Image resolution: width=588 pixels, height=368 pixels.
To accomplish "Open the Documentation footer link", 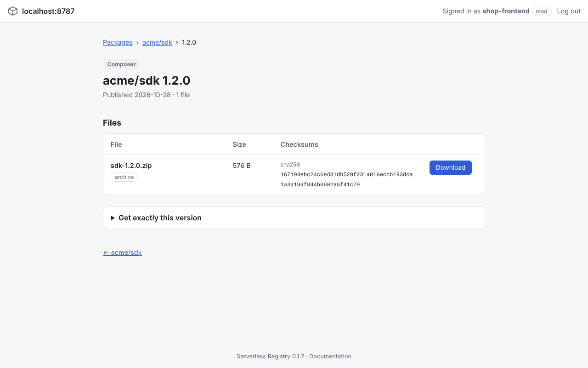I will [330, 356].
